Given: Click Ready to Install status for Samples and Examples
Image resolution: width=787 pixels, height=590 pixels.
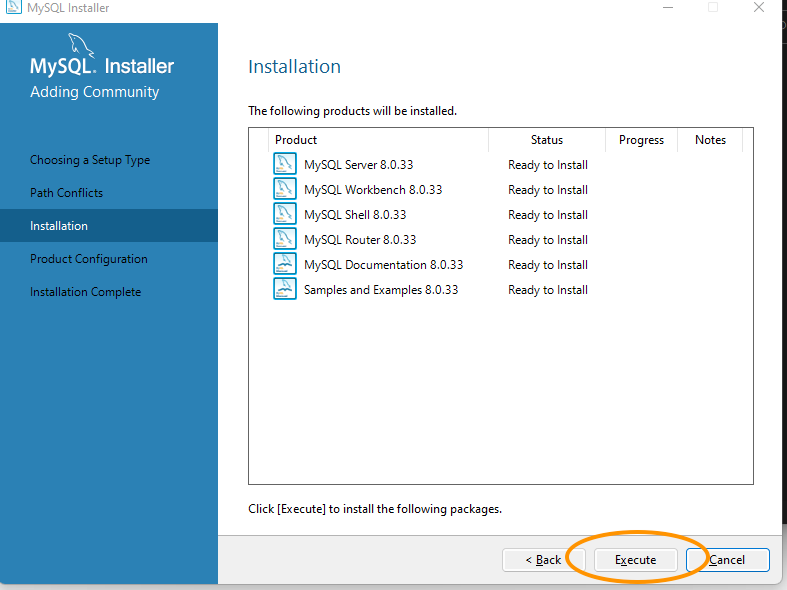Looking at the screenshot, I should [548, 290].
